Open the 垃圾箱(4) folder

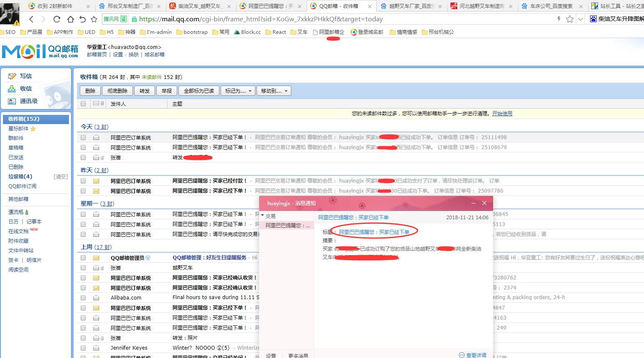[20, 177]
